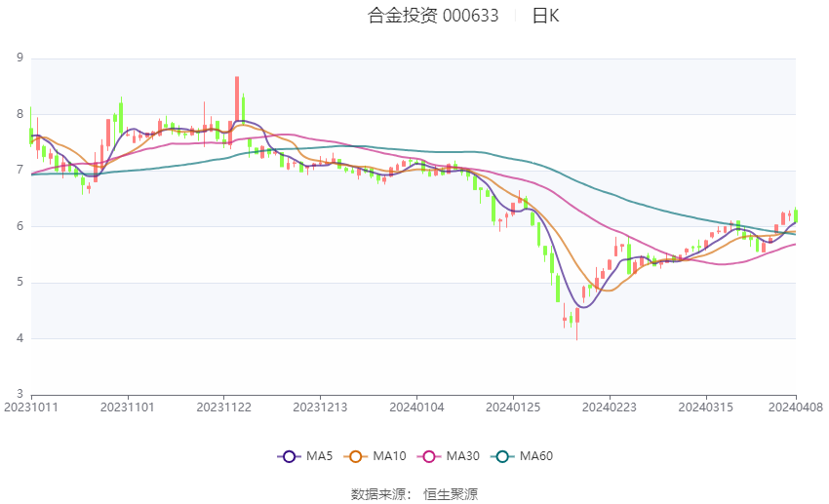829x504 pixels.
Task: Click the y-axis value 9
Action: pyautogui.click(x=20, y=58)
